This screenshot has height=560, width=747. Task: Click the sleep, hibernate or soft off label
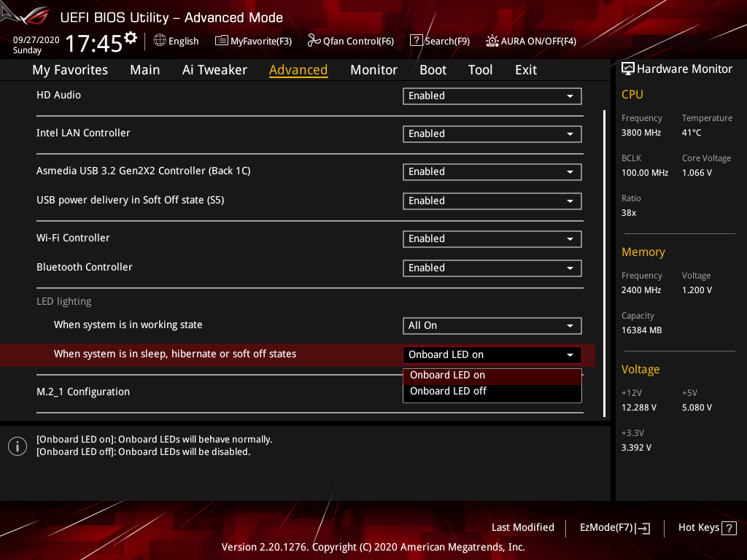175,354
